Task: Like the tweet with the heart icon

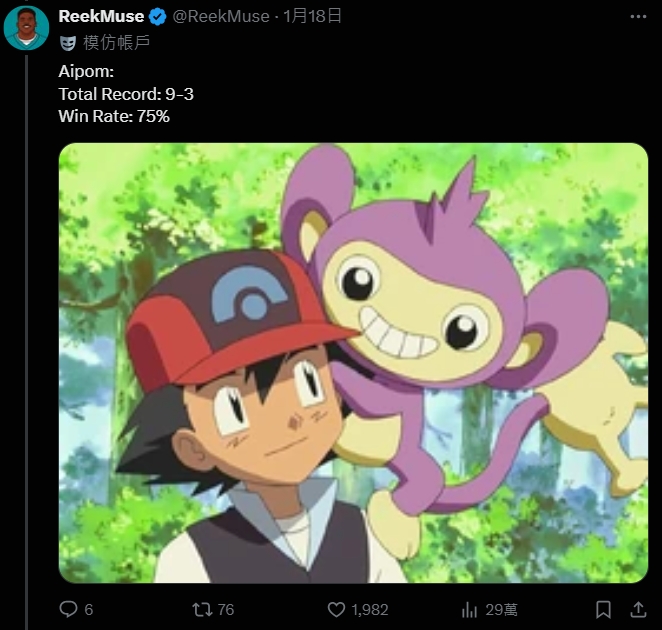Action: tap(336, 609)
